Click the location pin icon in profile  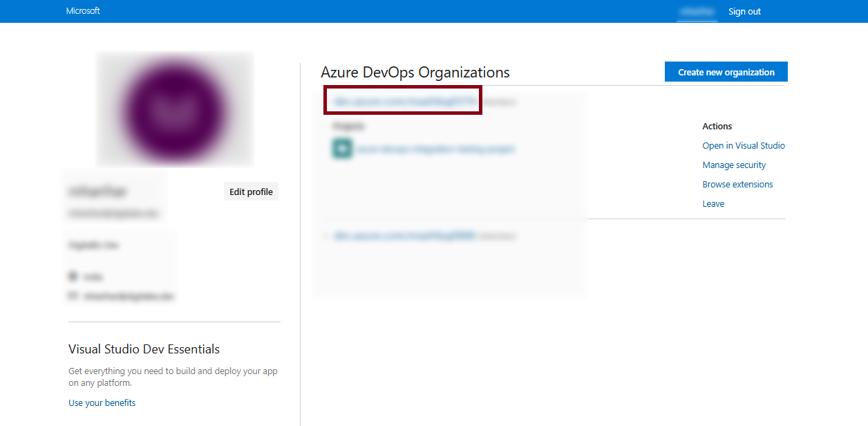[x=73, y=277]
